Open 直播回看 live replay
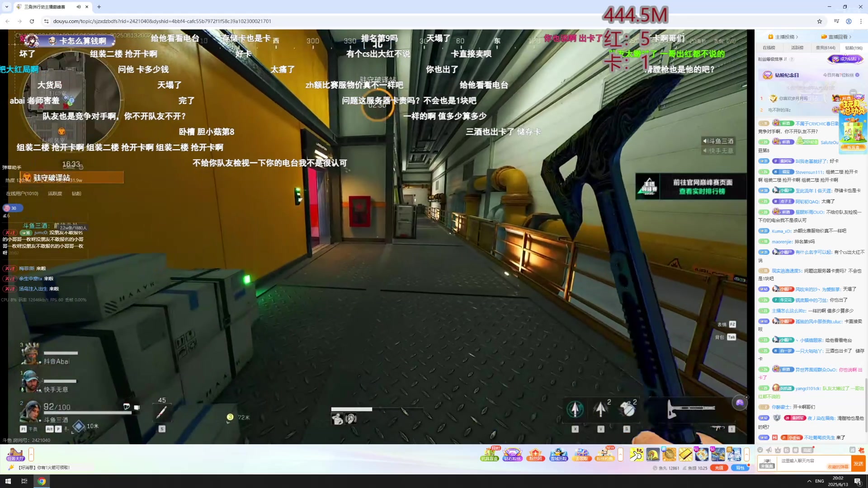868x488 pixels. [x=836, y=37]
